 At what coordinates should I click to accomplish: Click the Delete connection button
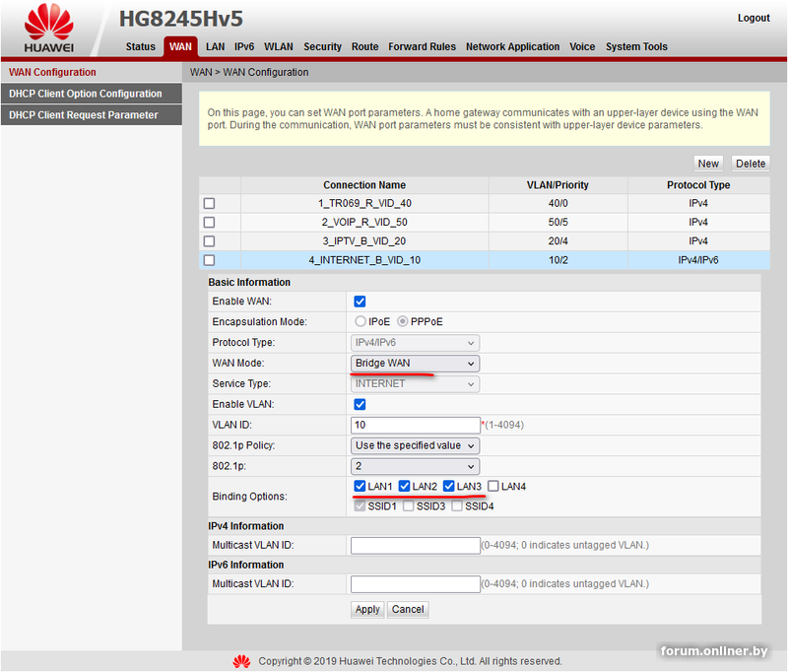point(750,164)
